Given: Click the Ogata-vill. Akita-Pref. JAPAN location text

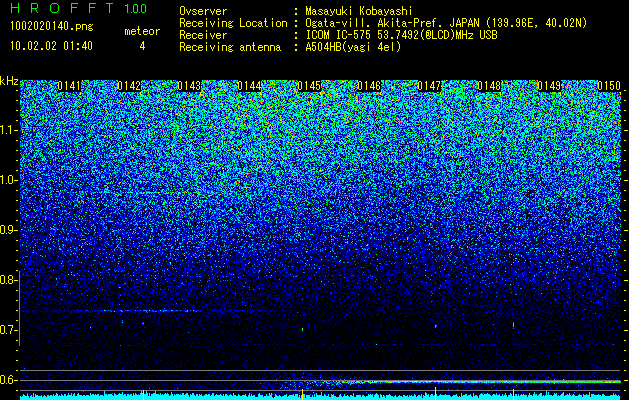Looking at the screenshot, I should (446, 23).
